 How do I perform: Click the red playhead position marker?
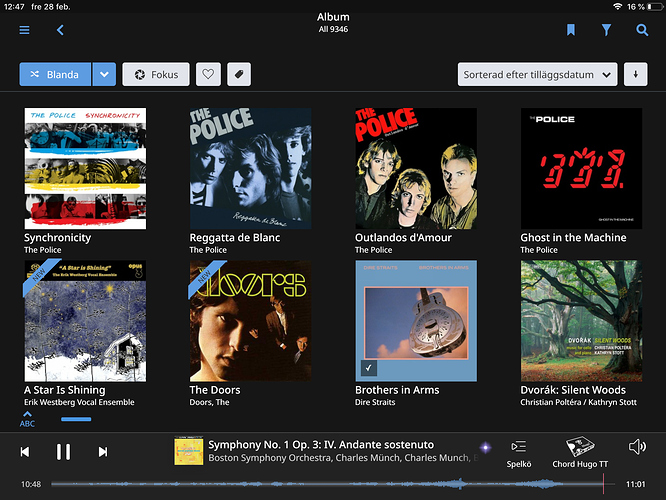pos(603,484)
